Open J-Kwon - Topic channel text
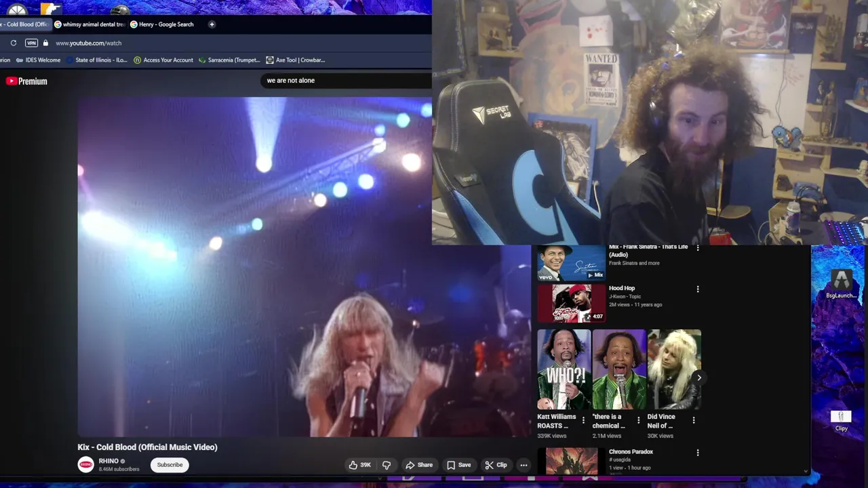868x488 pixels. click(625, 296)
